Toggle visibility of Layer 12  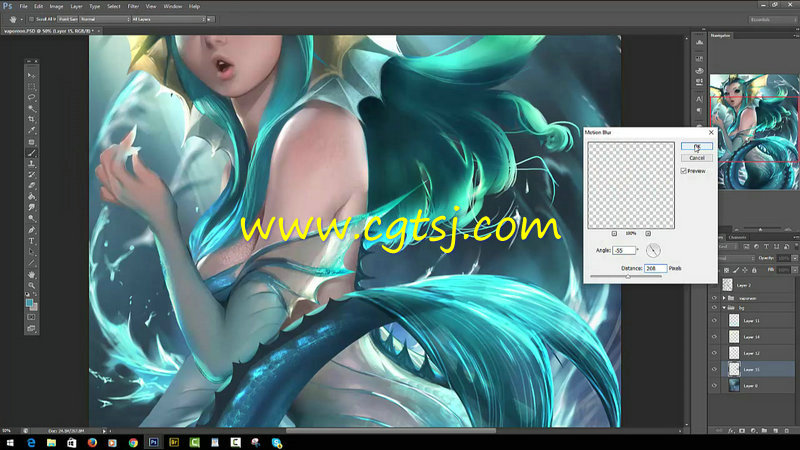714,353
